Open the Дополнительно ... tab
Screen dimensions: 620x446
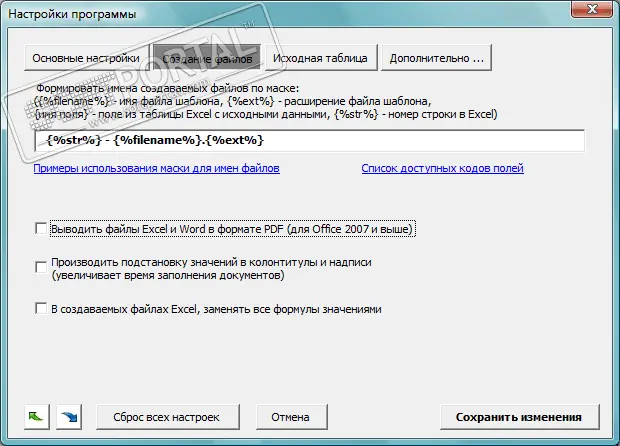437,58
